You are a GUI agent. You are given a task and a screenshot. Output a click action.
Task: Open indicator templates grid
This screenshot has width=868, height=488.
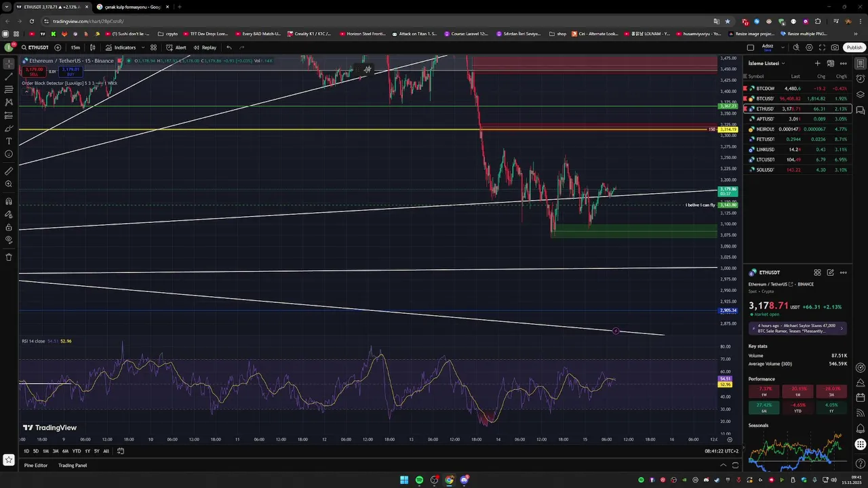point(154,47)
